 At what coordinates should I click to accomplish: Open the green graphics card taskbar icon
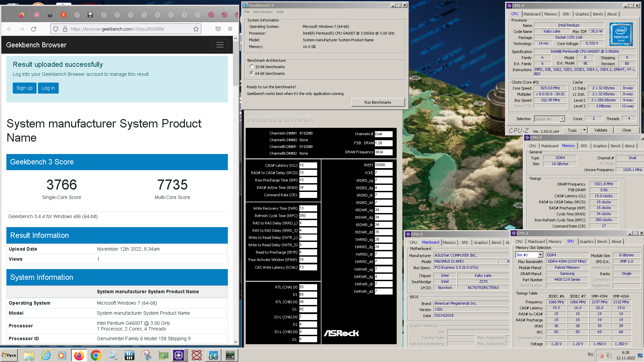[x=163, y=355]
